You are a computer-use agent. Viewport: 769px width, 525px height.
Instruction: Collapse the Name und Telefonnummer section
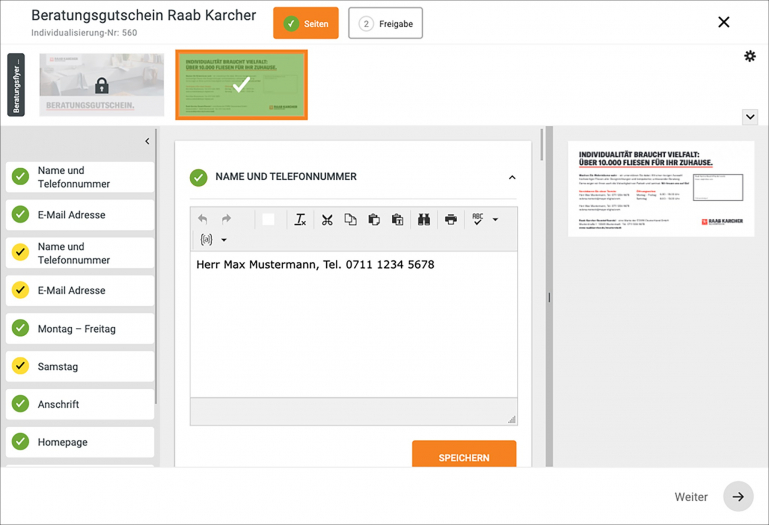click(x=512, y=177)
